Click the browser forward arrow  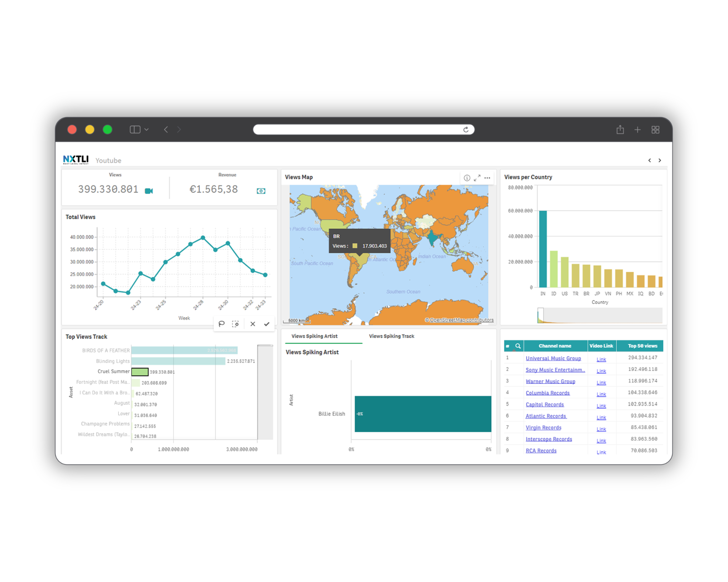click(x=179, y=130)
